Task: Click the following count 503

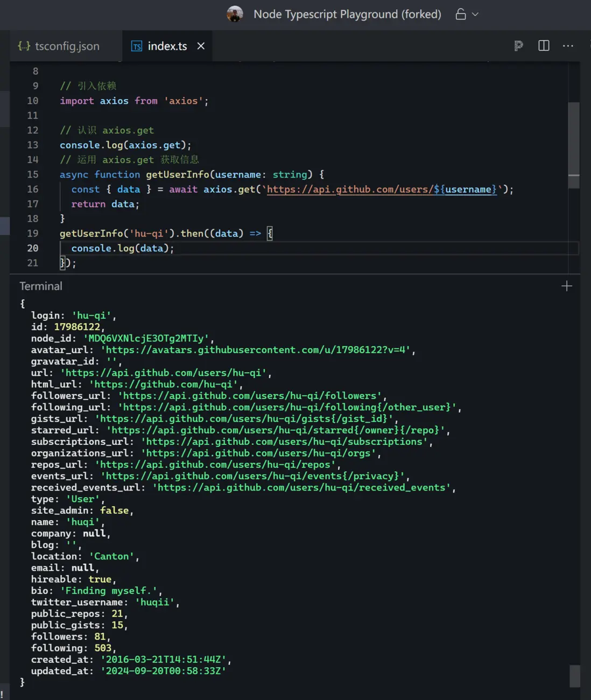Action: 103,648
